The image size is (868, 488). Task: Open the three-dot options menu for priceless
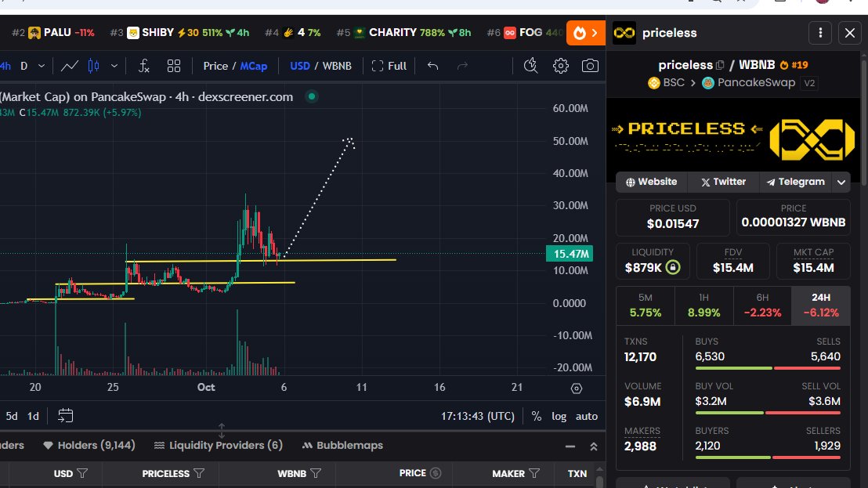(820, 33)
